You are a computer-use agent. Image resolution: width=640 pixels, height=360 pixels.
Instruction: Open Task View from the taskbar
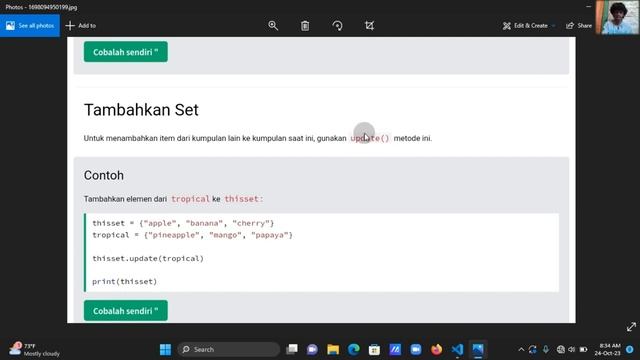tap(292, 349)
